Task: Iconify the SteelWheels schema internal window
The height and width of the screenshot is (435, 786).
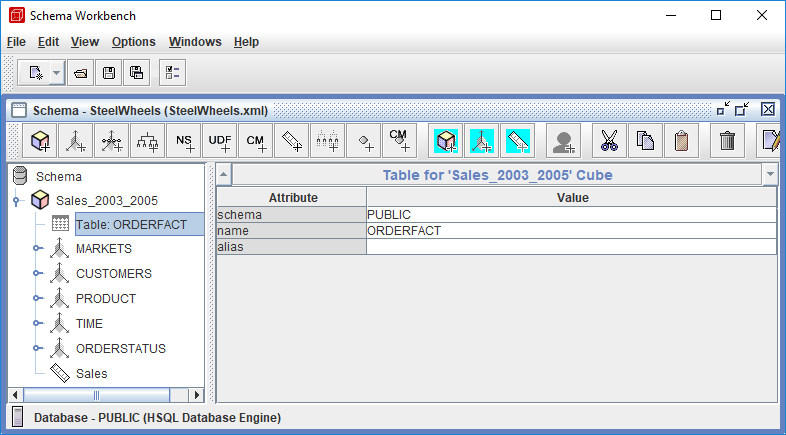Action: [723, 109]
